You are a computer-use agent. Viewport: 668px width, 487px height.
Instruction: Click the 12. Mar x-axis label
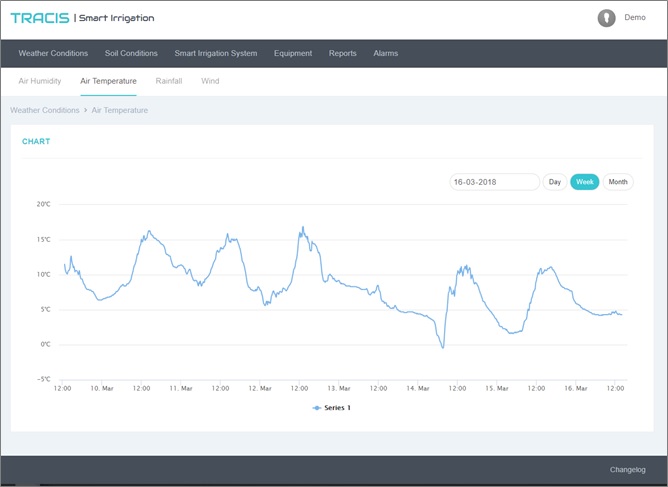260,389
